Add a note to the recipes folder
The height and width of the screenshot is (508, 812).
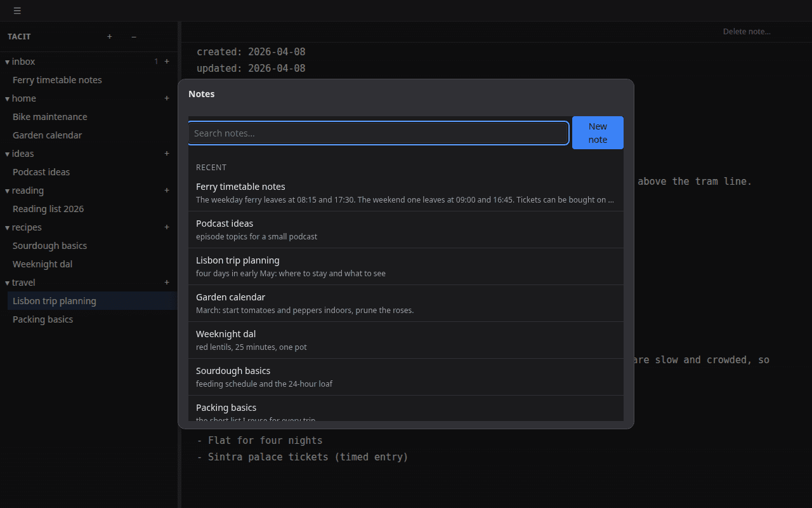click(x=167, y=227)
